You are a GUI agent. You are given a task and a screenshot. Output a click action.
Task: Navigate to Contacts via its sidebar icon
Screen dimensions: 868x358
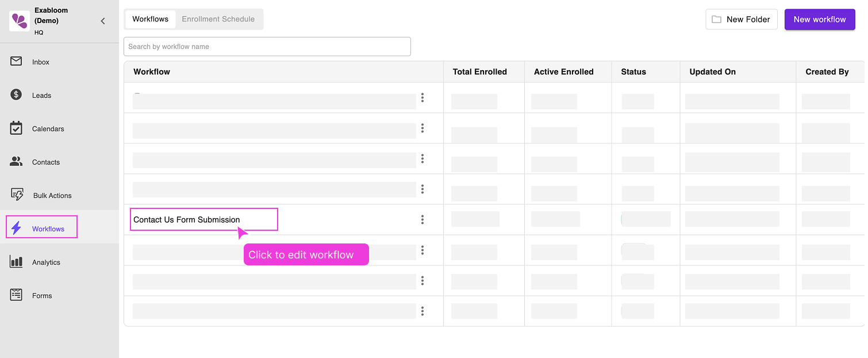coord(17,162)
